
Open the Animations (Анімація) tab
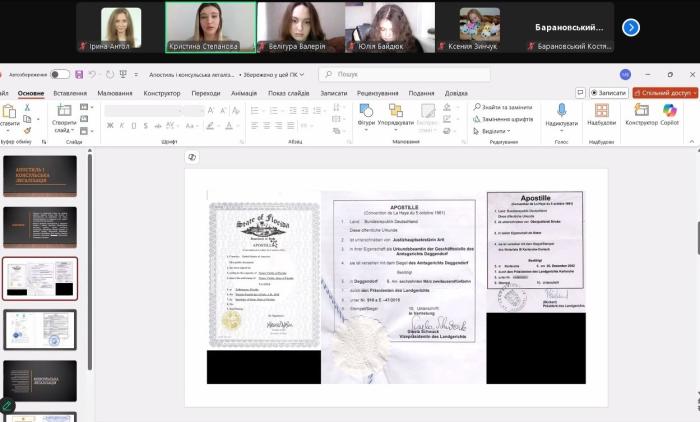click(244, 93)
